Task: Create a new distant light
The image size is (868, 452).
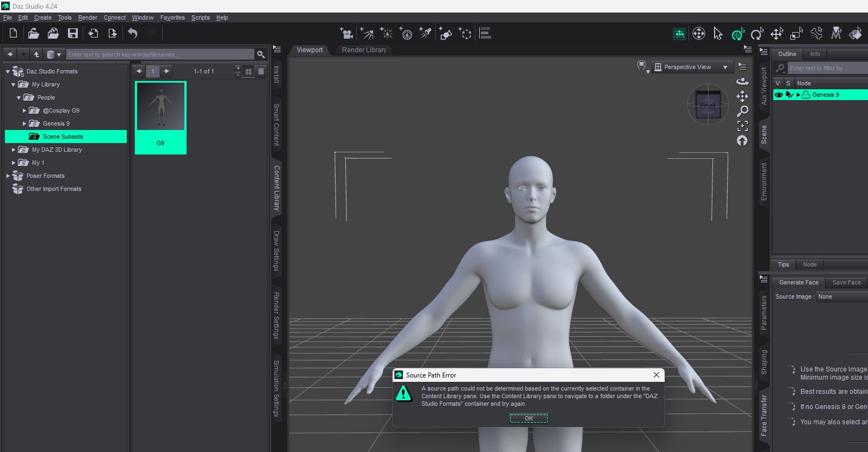Action: point(367,34)
